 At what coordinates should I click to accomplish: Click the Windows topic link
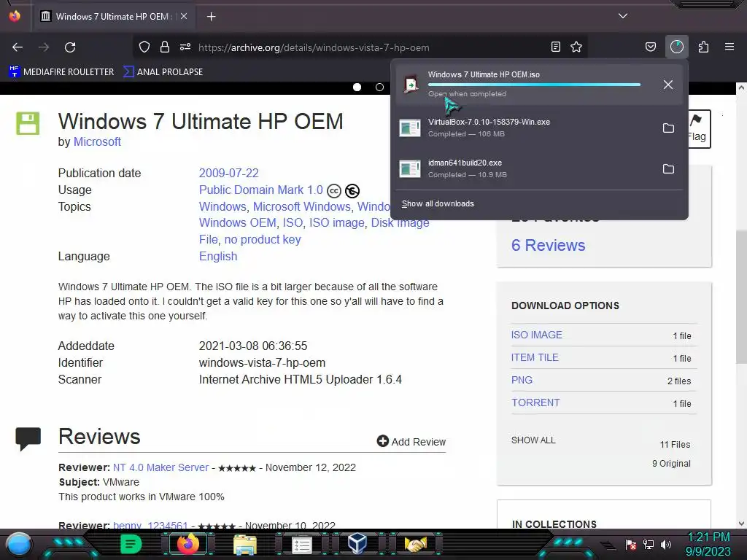click(x=222, y=206)
